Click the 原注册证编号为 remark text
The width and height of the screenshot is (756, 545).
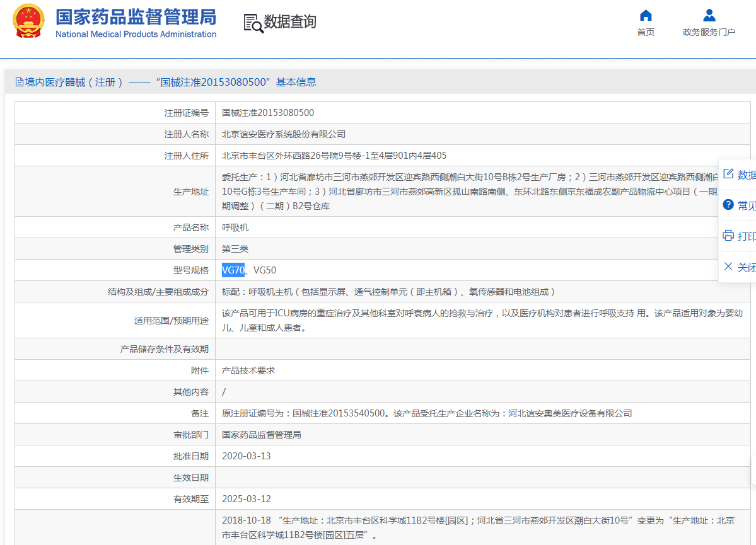coord(427,413)
